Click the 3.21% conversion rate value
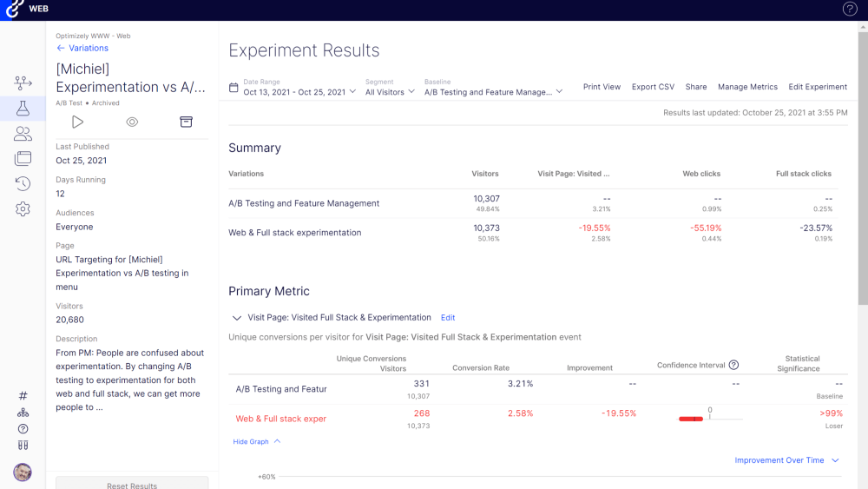868x489 pixels. click(520, 384)
